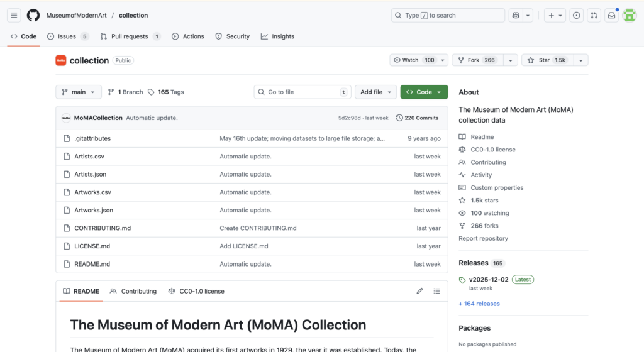
Task: Open the Actions tab
Action: pyautogui.click(x=188, y=36)
